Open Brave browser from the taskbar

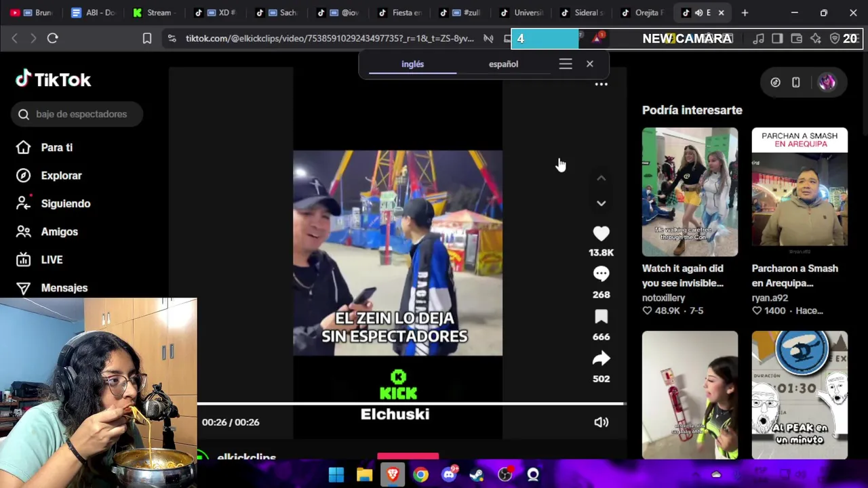tap(393, 474)
